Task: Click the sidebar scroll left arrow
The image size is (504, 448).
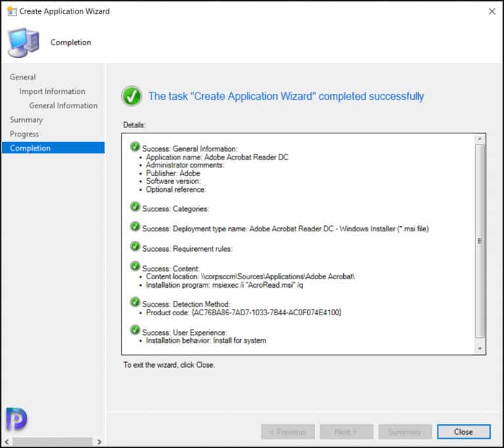Action: (7, 442)
